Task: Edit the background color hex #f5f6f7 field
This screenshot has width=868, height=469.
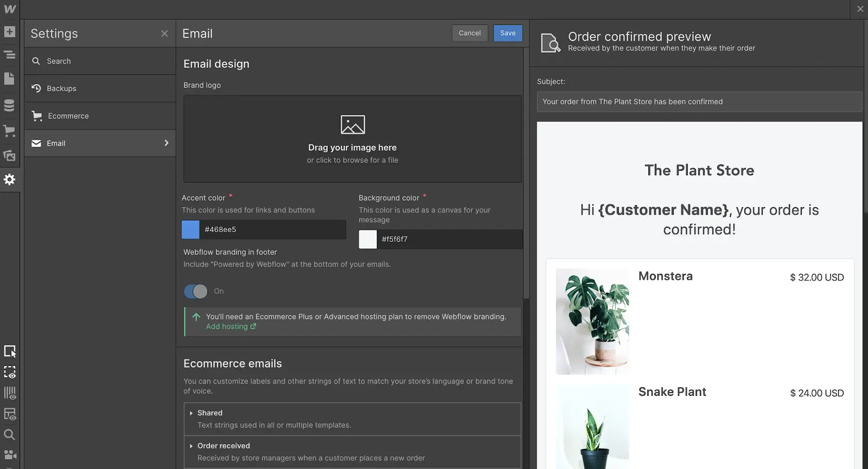Action: click(x=450, y=239)
